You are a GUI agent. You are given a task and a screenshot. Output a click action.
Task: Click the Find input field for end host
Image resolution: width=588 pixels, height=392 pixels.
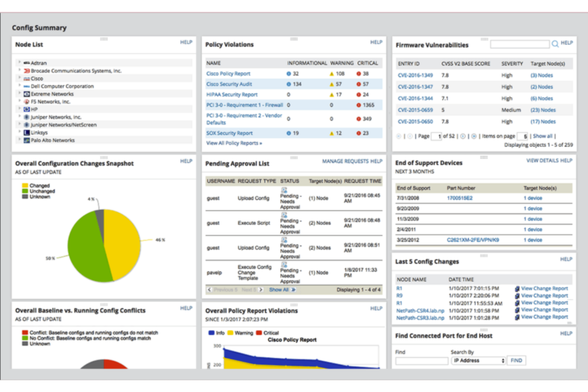[x=421, y=360]
